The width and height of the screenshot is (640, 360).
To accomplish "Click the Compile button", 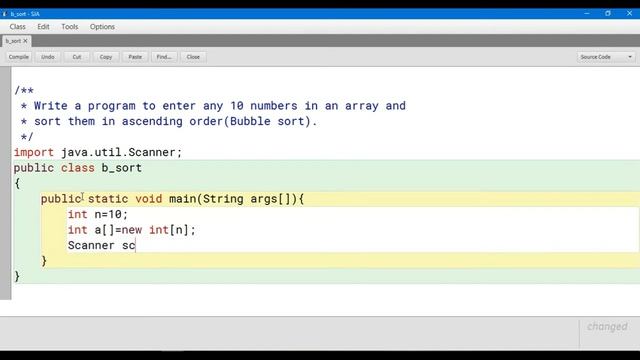I will 18,57.
